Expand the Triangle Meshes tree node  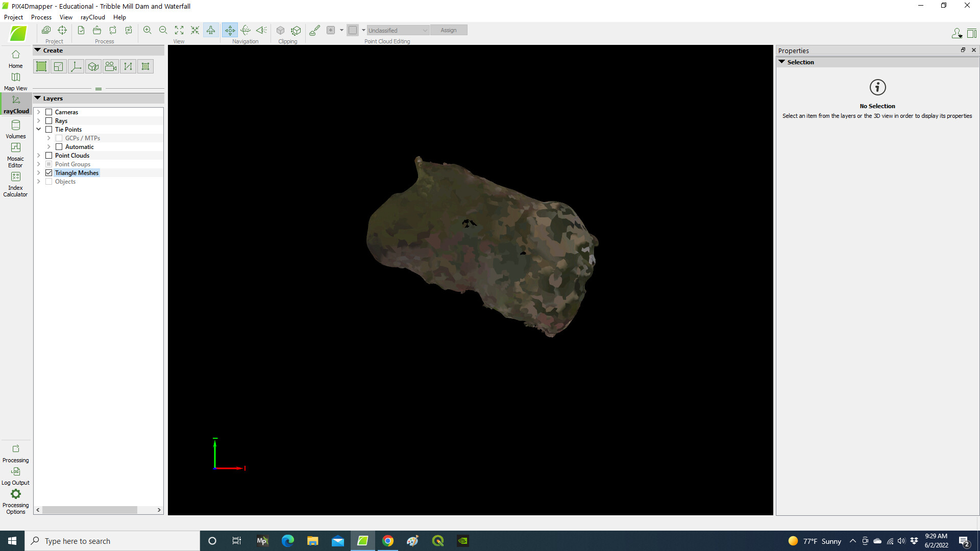pos(39,173)
